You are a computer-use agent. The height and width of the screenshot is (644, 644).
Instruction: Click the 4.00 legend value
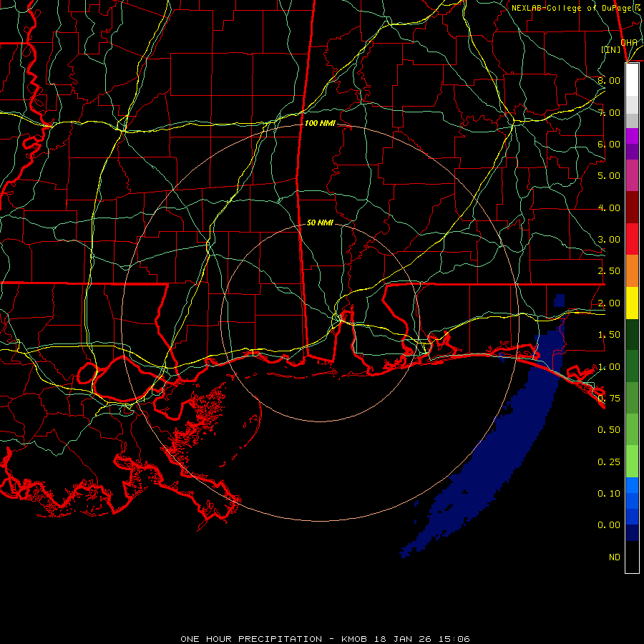click(609, 208)
